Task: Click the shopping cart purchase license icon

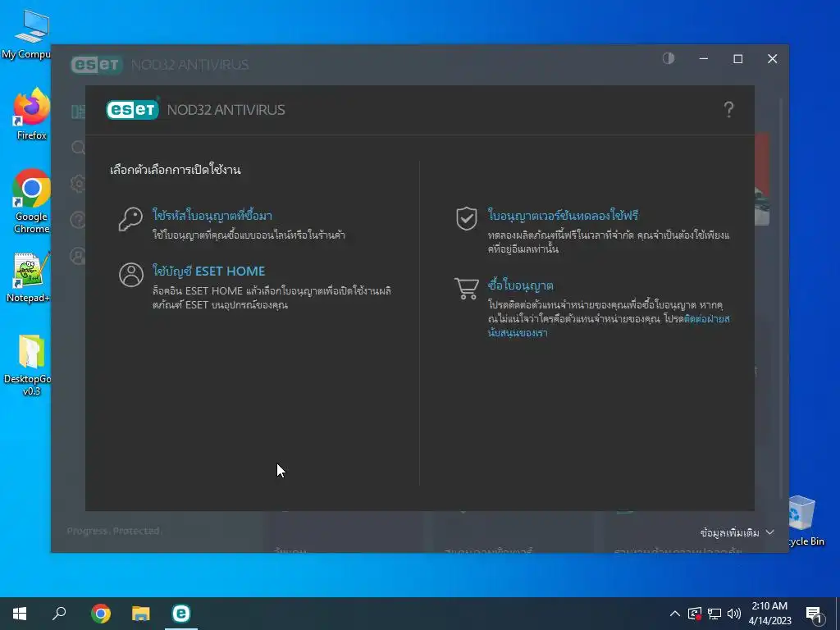Action: click(467, 288)
